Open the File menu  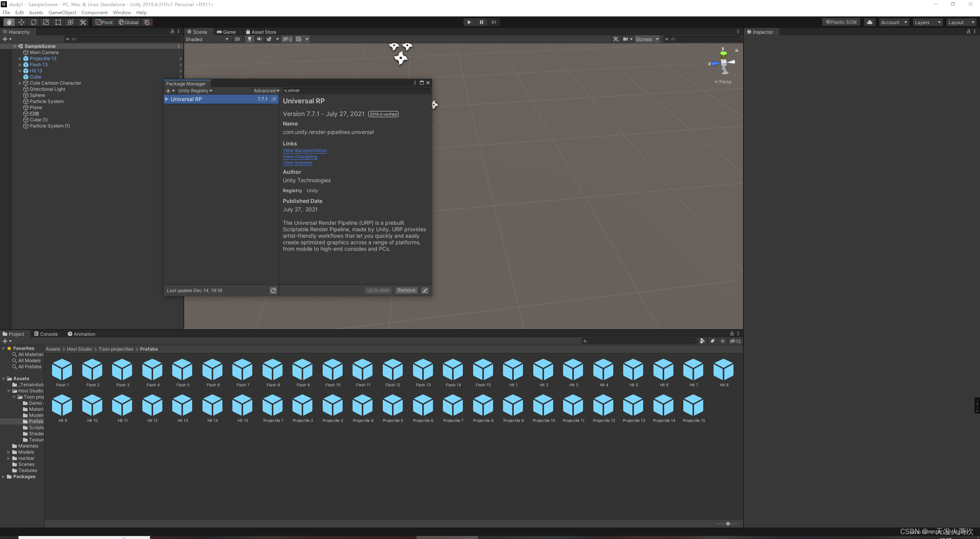(7, 12)
